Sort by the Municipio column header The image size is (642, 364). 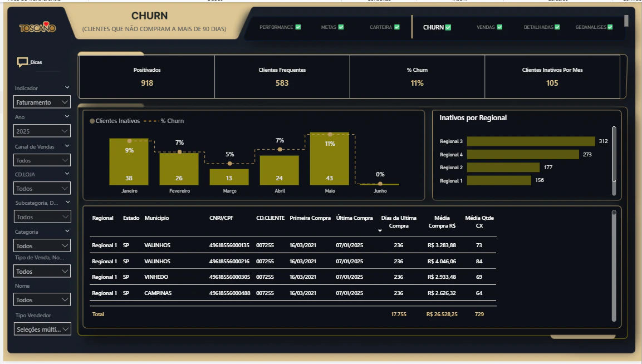(x=157, y=218)
